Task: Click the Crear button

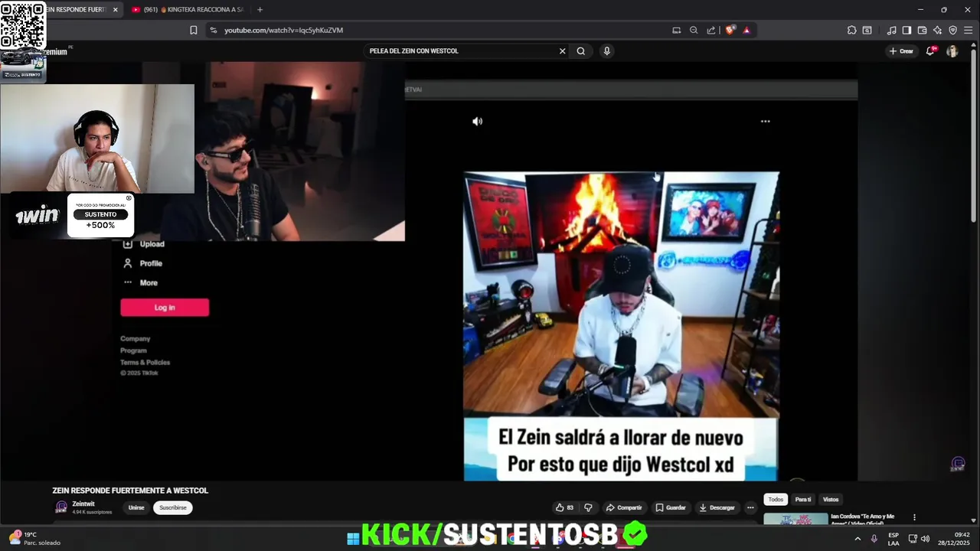Action: 901,51
